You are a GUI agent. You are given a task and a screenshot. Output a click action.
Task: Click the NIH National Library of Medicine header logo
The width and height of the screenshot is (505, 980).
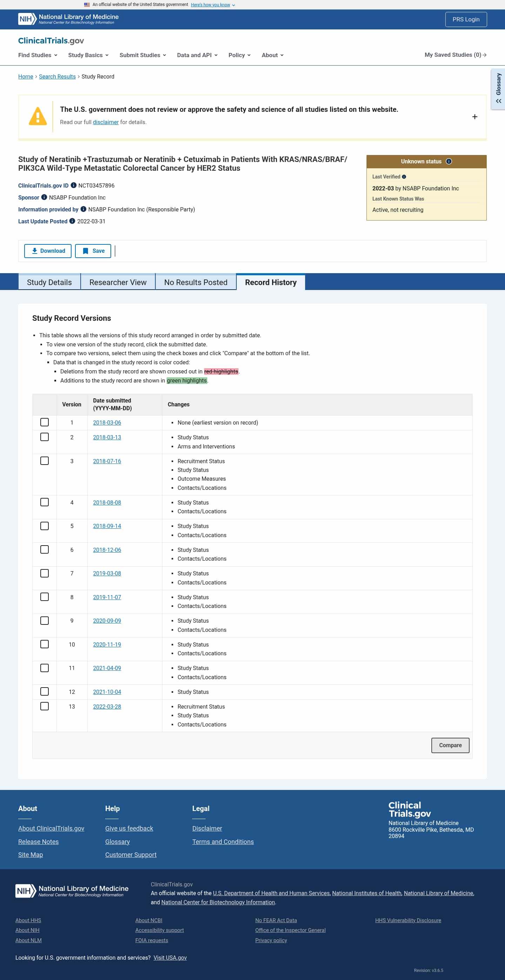coord(68,19)
